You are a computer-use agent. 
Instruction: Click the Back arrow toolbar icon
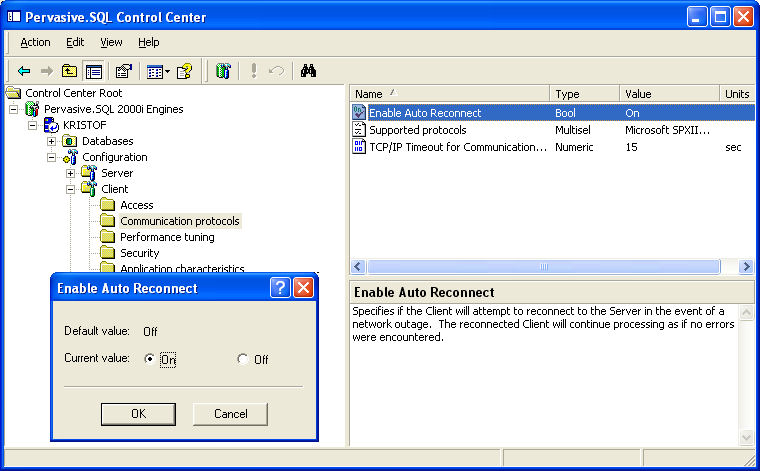click(24, 71)
